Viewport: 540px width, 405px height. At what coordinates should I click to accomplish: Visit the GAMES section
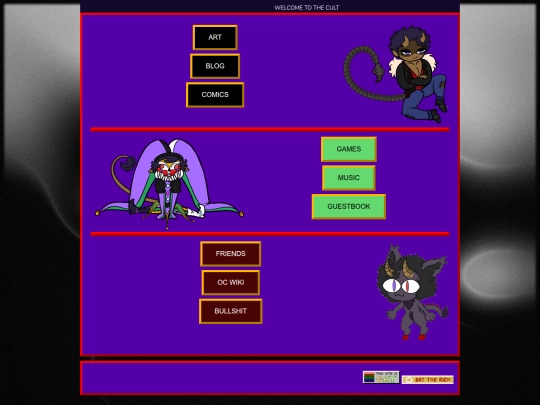(349, 149)
